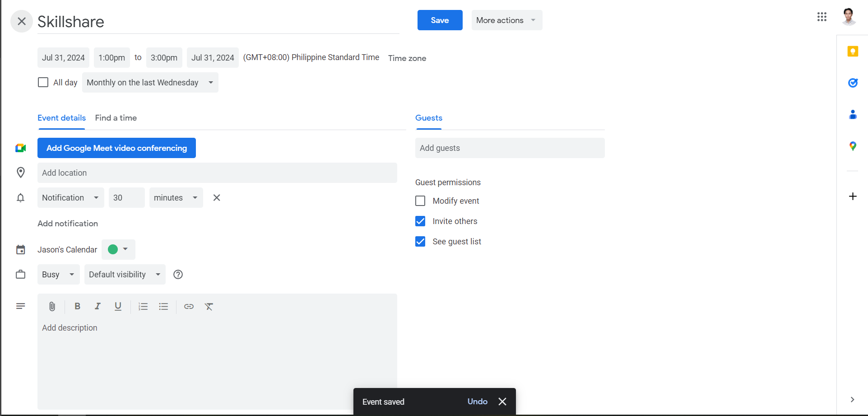Click the Google Meet camera icon
Image resolution: width=868 pixels, height=416 pixels.
(20, 148)
